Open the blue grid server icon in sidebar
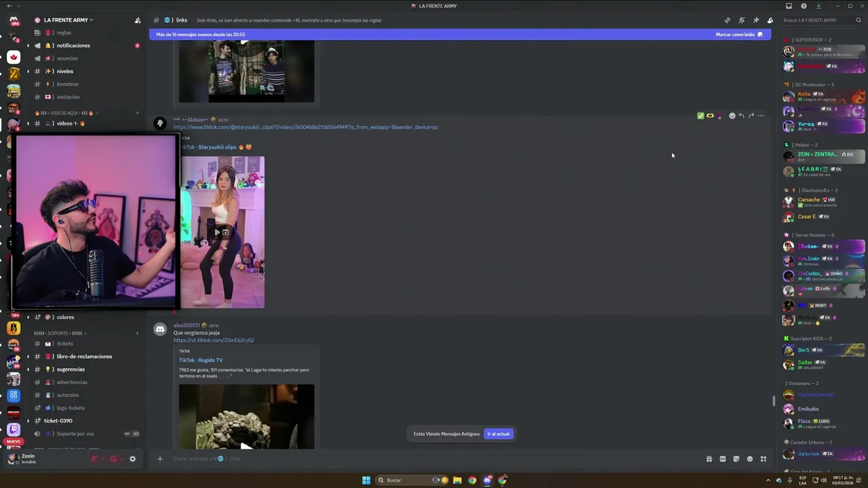This screenshot has height=488, width=868. tap(14, 395)
